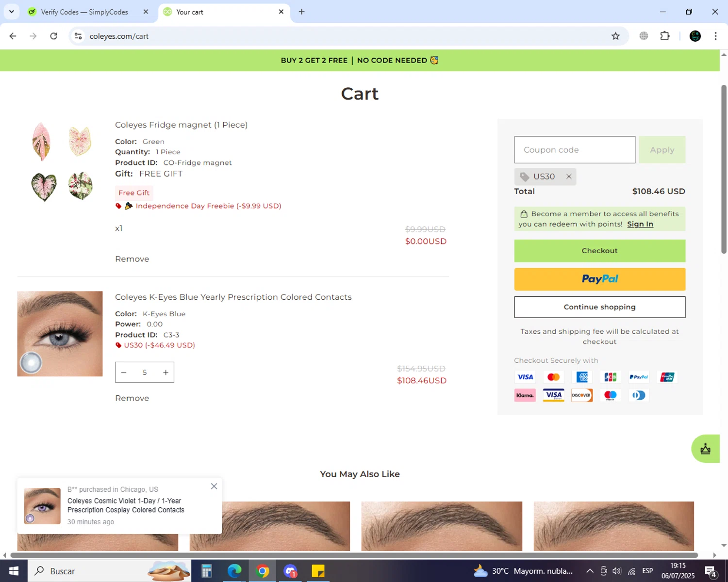Increase K-Eyes Blue quantity with plus
The width and height of the screenshot is (728, 582).
point(165,372)
